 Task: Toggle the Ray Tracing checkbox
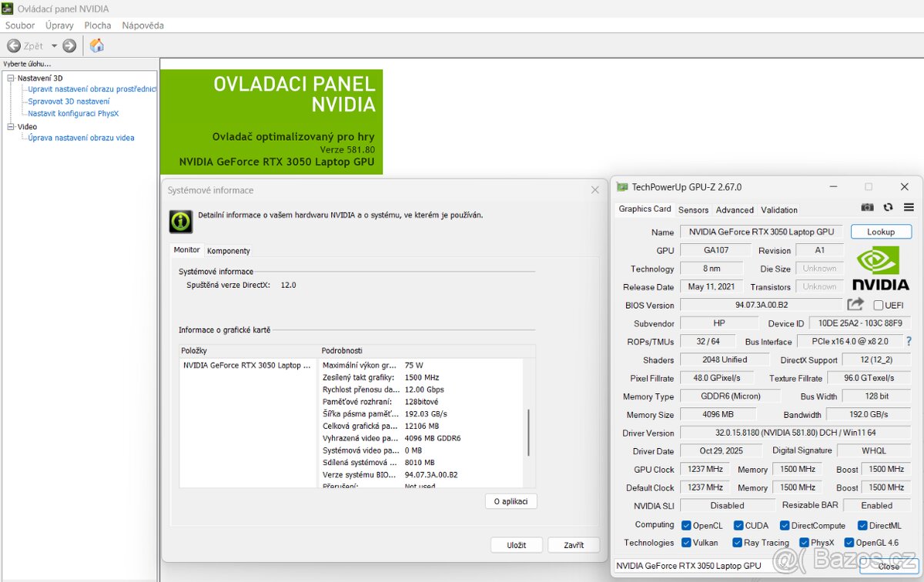737,543
